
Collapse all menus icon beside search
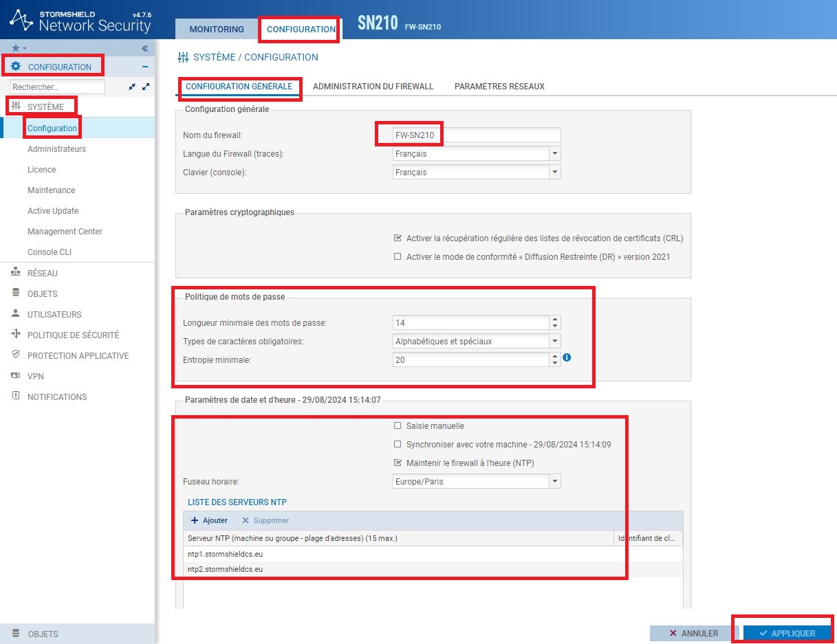pyautogui.click(x=132, y=87)
